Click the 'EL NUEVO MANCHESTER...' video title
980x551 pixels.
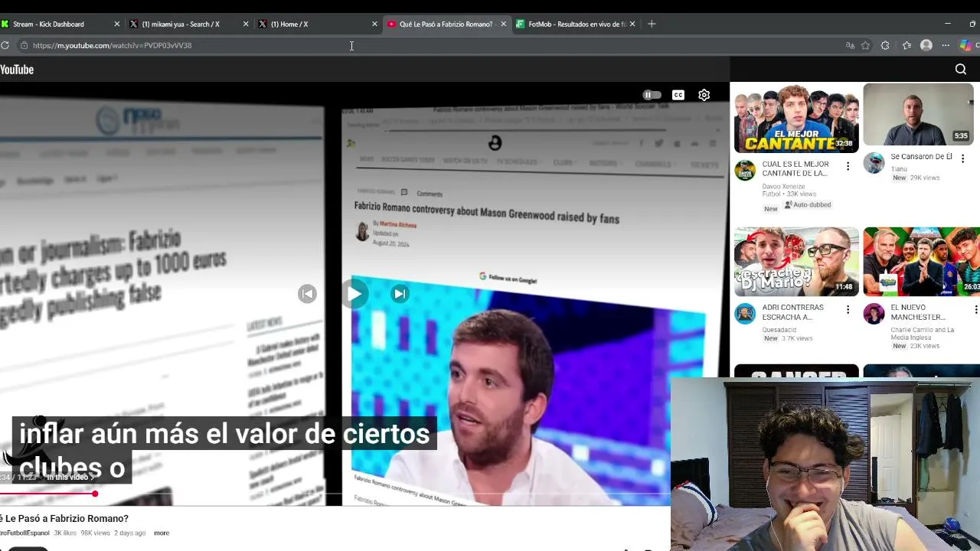pos(918,312)
